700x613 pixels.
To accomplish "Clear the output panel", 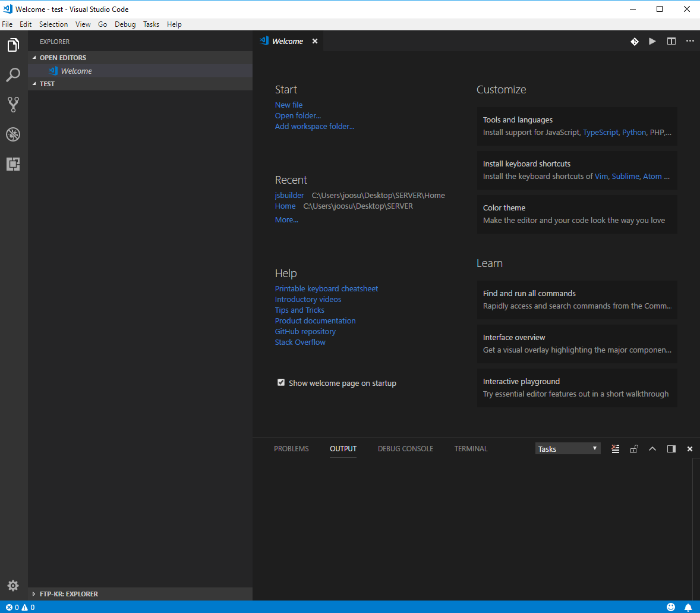I will pyautogui.click(x=616, y=449).
